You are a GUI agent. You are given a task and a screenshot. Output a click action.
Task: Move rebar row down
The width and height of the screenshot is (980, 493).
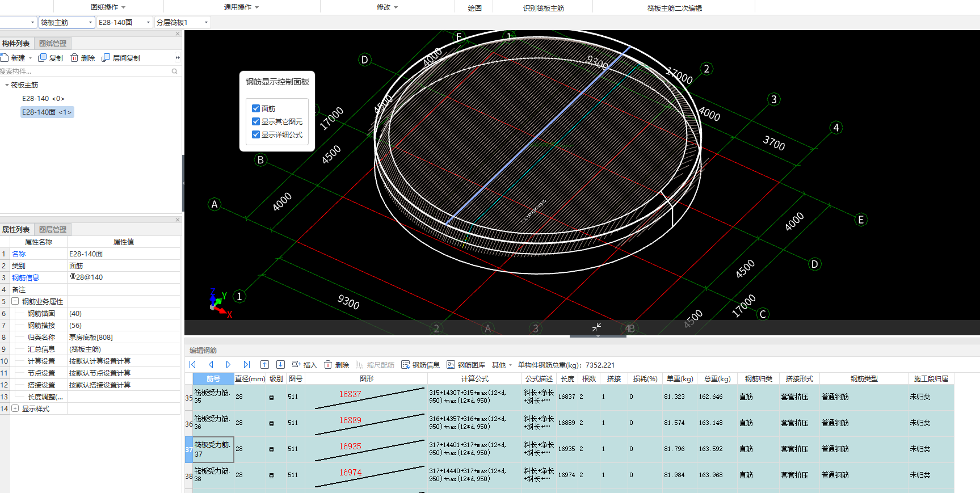(x=280, y=365)
